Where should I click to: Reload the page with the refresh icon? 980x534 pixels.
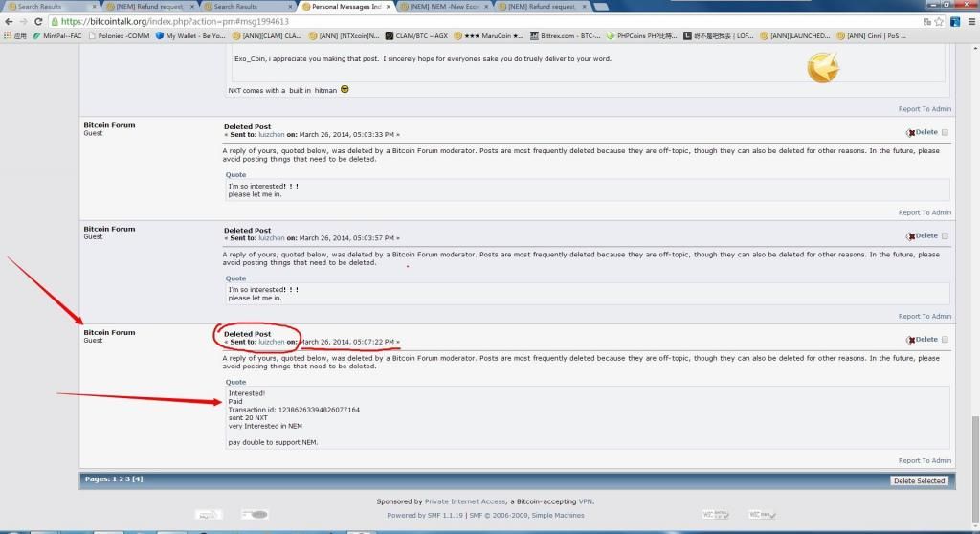tap(38, 21)
